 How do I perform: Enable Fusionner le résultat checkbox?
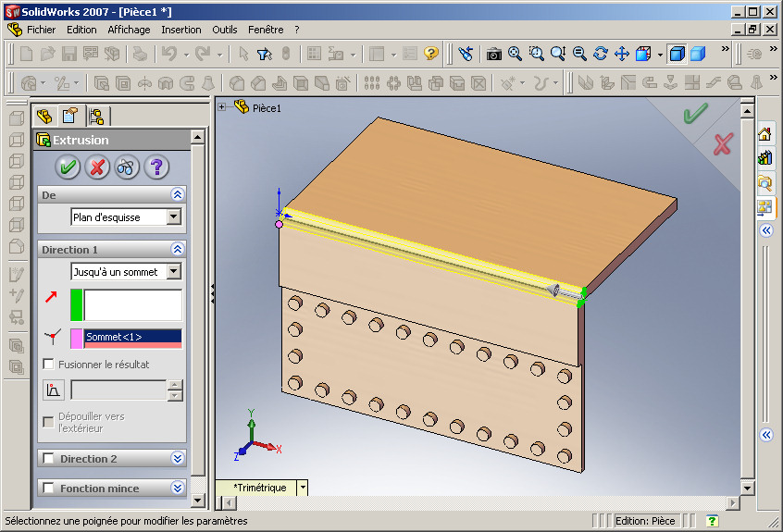pyautogui.click(x=48, y=365)
